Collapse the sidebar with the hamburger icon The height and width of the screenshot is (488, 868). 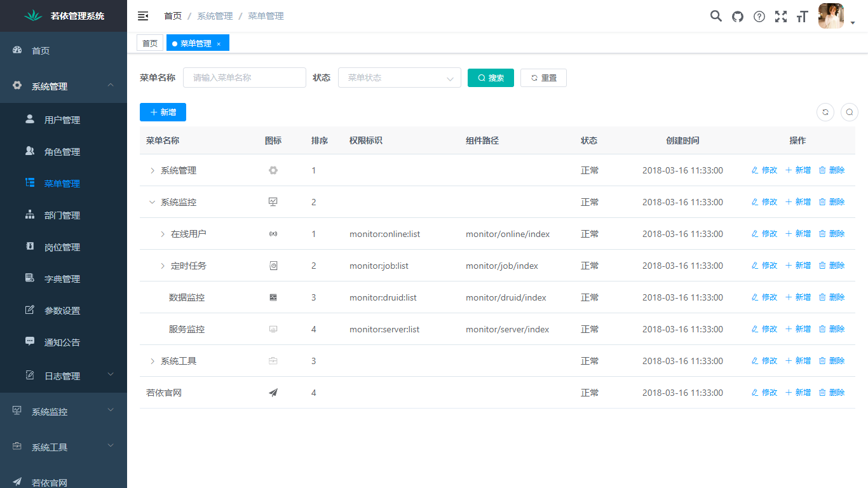point(142,15)
